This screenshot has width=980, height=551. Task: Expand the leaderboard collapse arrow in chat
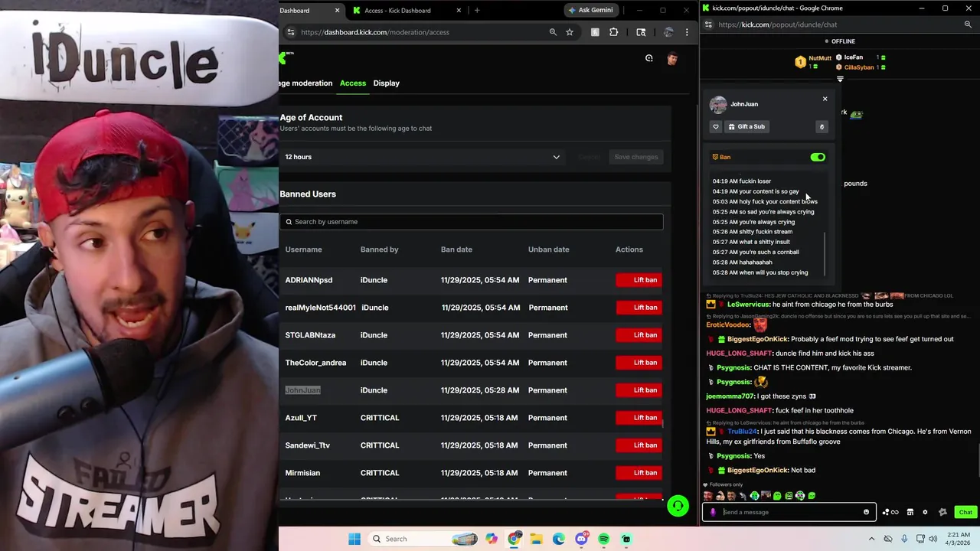840,79
